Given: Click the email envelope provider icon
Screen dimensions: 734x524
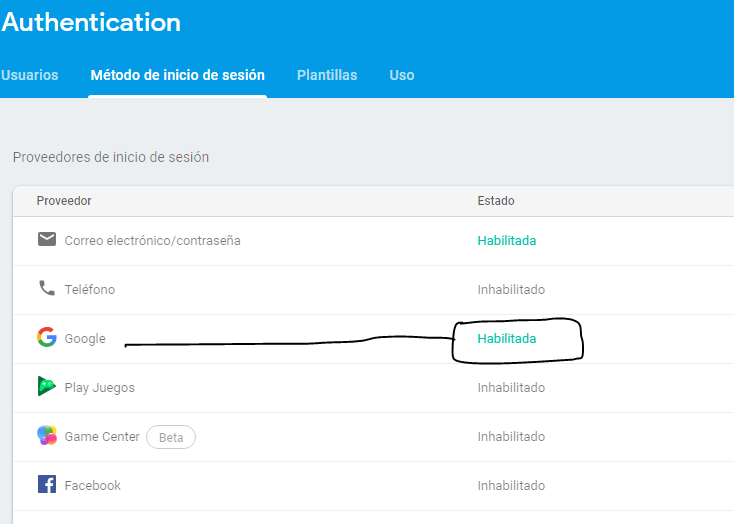Looking at the screenshot, I should (47, 240).
